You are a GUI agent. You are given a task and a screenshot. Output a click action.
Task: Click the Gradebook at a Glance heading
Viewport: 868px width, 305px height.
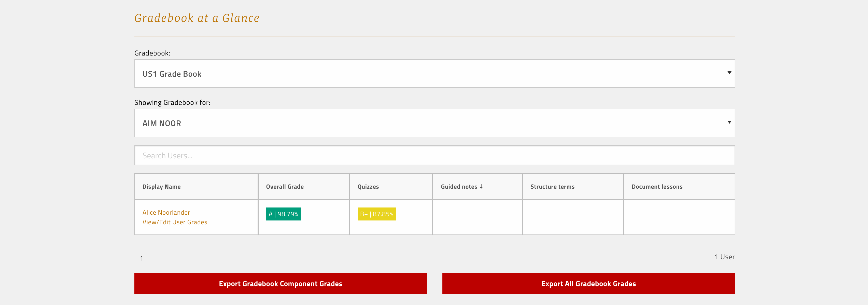pos(197,18)
